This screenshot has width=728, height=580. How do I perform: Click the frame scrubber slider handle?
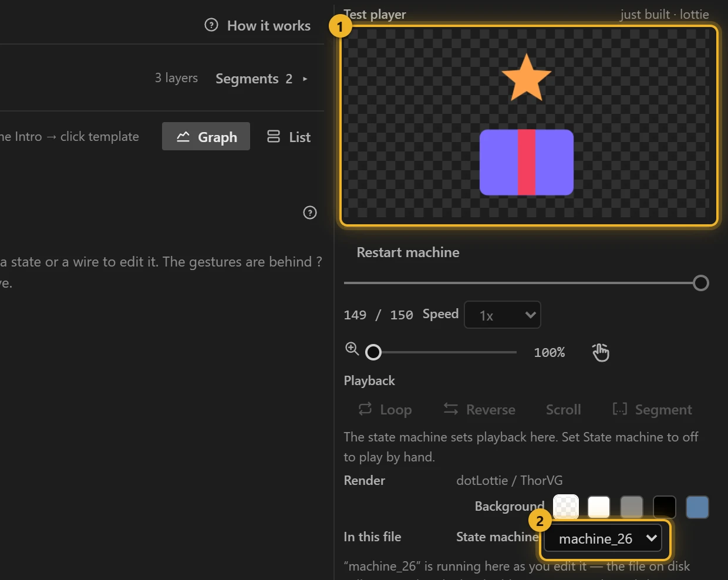[x=700, y=283]
